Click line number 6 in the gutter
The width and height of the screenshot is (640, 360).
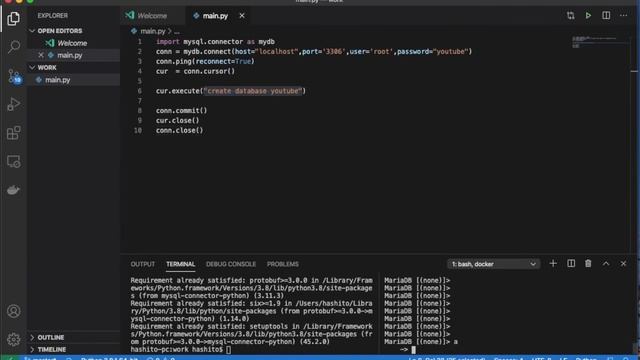(x=140, y=91)
